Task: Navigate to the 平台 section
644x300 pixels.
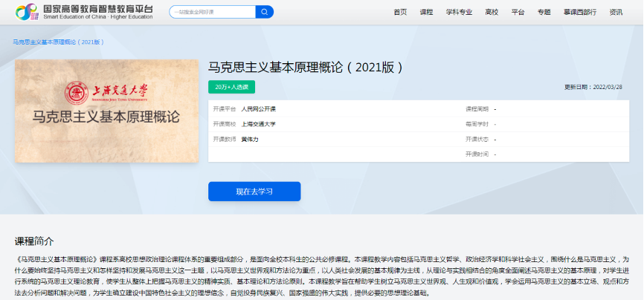Action: 518,12
